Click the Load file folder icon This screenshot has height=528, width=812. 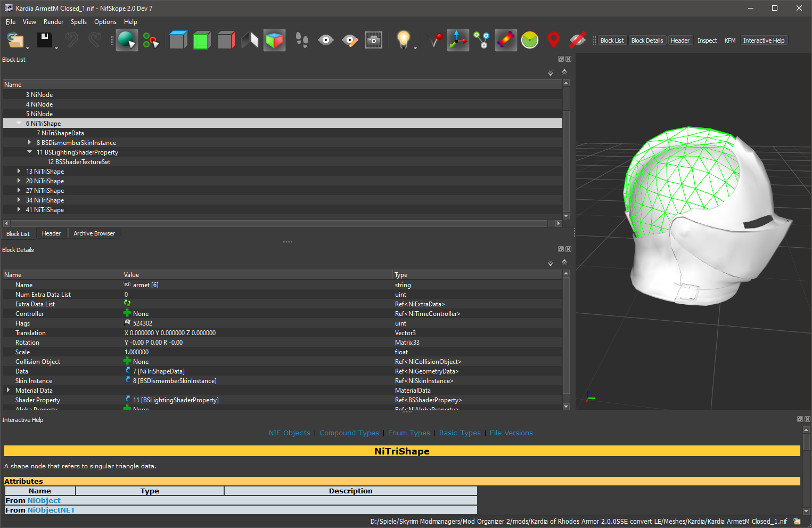(x=16, y=40)
